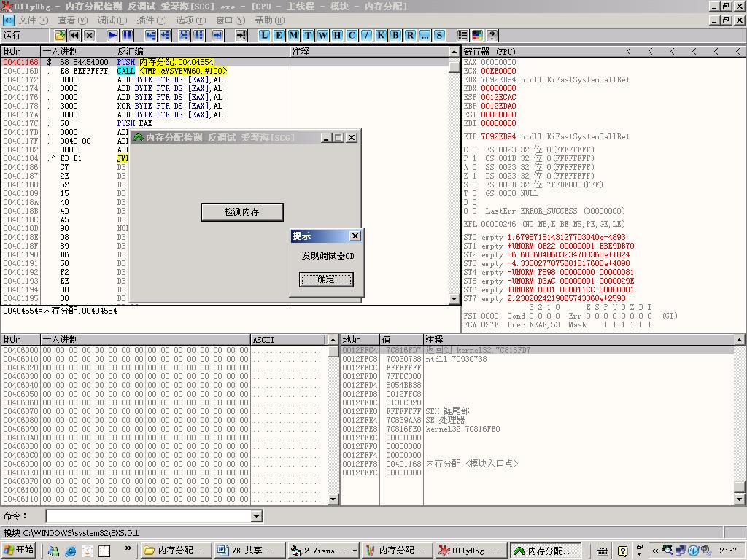Viewport: 747px width, 560px height.
Task: Open Memory map with M button
Action: tap(293, 35)
